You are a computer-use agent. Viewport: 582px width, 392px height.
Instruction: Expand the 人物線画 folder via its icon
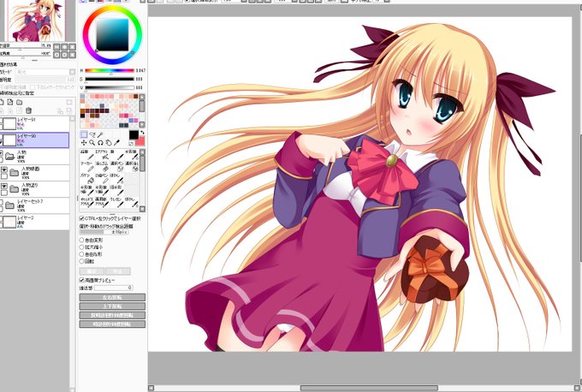click(15, 173)
